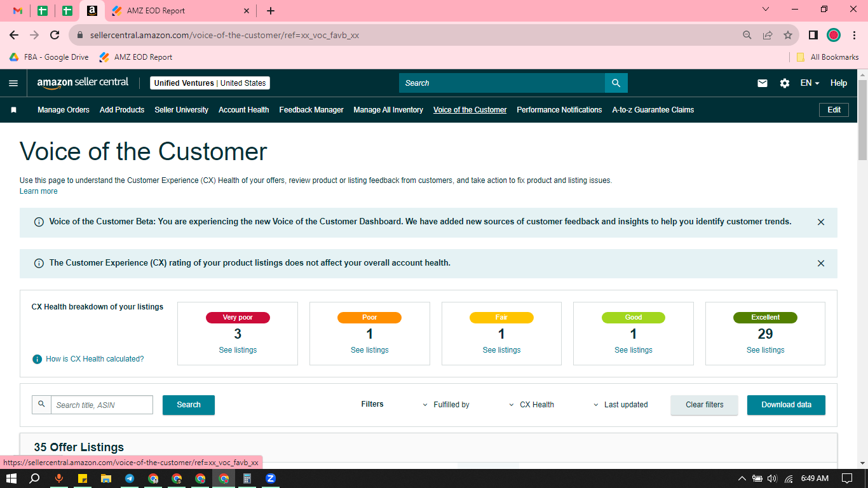Click the Download data button

[x=786, y=405]
